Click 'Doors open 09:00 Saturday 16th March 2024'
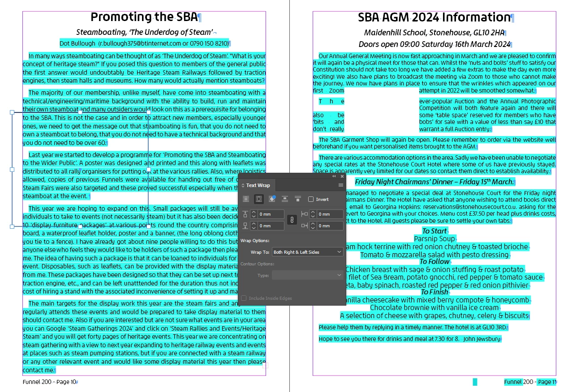The image size is (572, 392). click(x=434, y=44)
